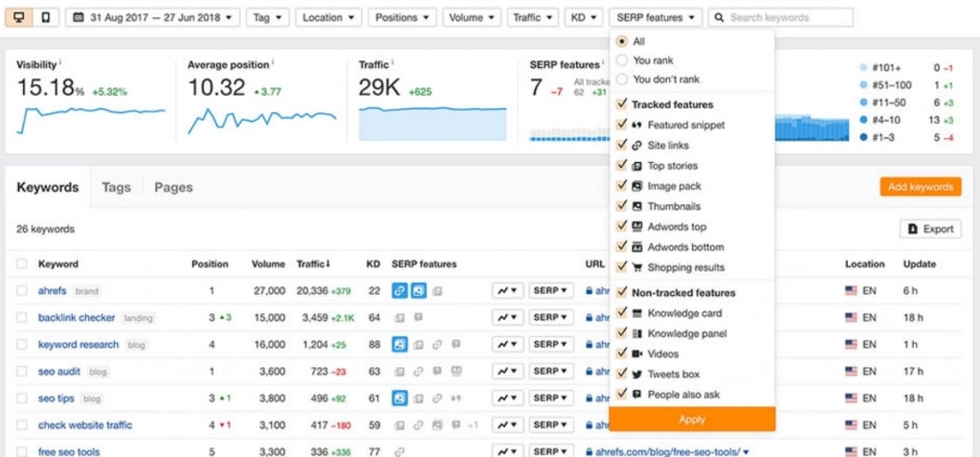Click people also ask icon in backlink checker row
This screenshot has height=457, width=980.
click(x=418, y=317)
